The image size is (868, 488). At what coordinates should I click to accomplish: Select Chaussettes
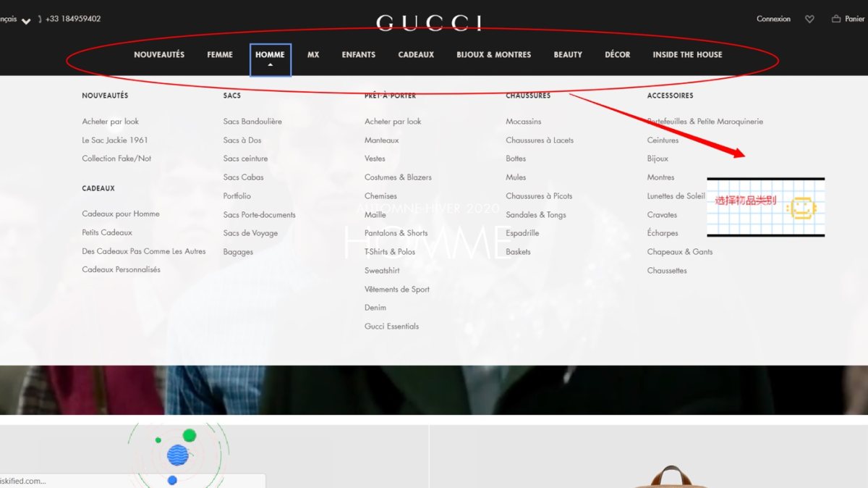pos(667,271)
